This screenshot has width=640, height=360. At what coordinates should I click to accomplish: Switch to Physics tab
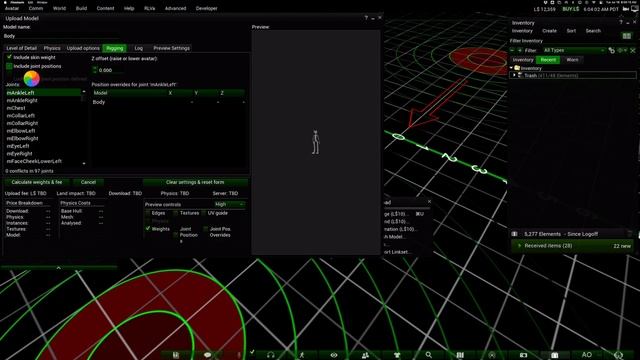click(52, 48)
